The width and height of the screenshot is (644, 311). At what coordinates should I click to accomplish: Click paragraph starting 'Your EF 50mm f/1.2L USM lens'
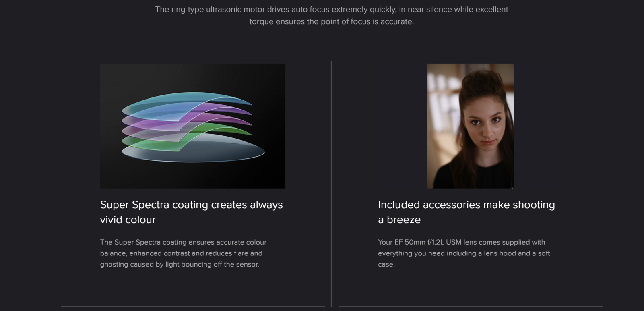point(464,253)
